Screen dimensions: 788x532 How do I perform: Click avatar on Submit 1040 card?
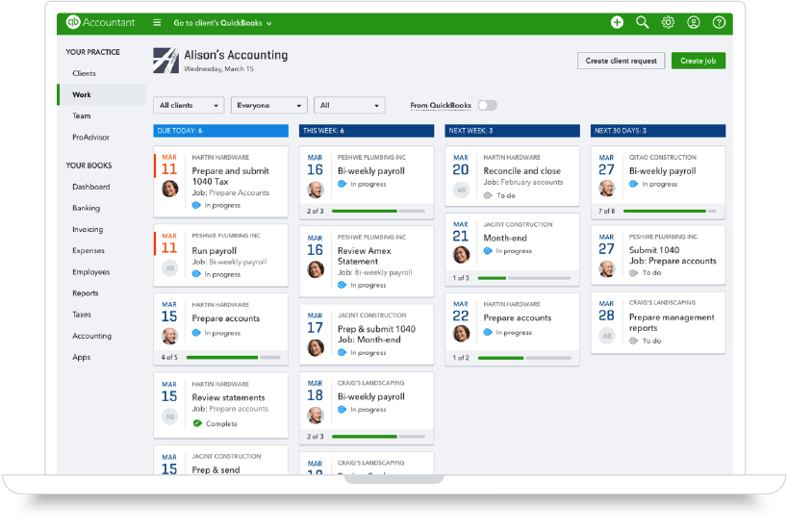(607, 268)
